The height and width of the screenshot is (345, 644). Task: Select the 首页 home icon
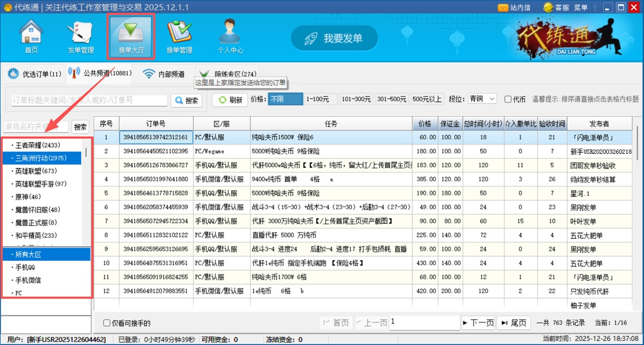31,34
